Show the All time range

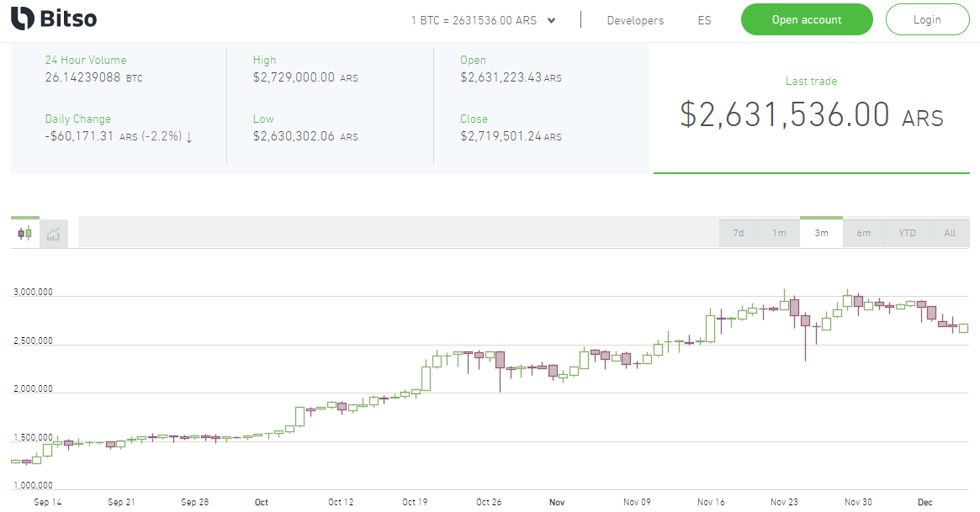point(950,233)
